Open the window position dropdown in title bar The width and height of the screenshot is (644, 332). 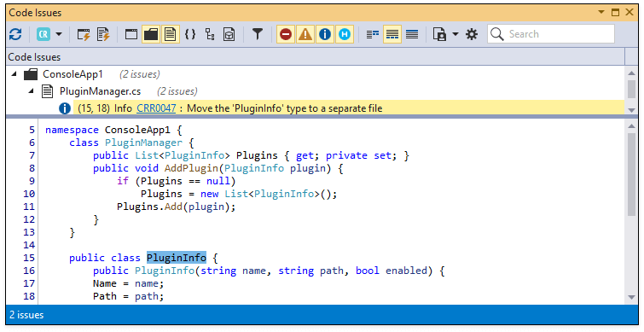coord(601,12)
